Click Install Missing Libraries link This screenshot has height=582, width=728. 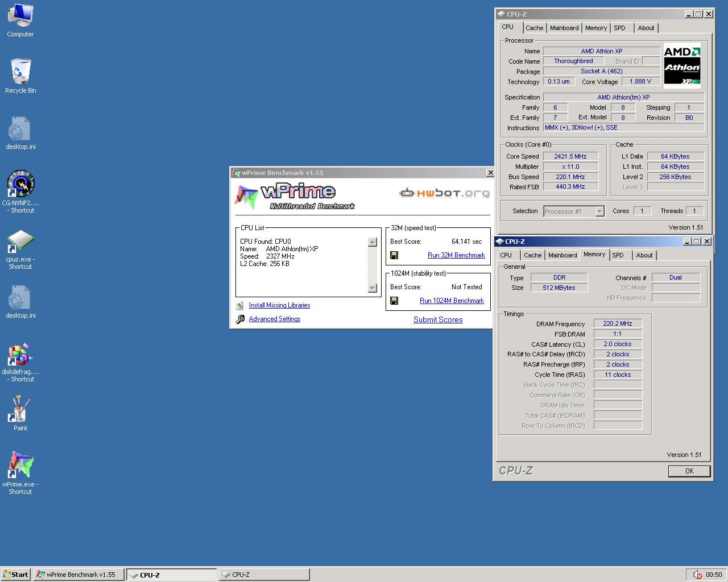tap(279, 305)
